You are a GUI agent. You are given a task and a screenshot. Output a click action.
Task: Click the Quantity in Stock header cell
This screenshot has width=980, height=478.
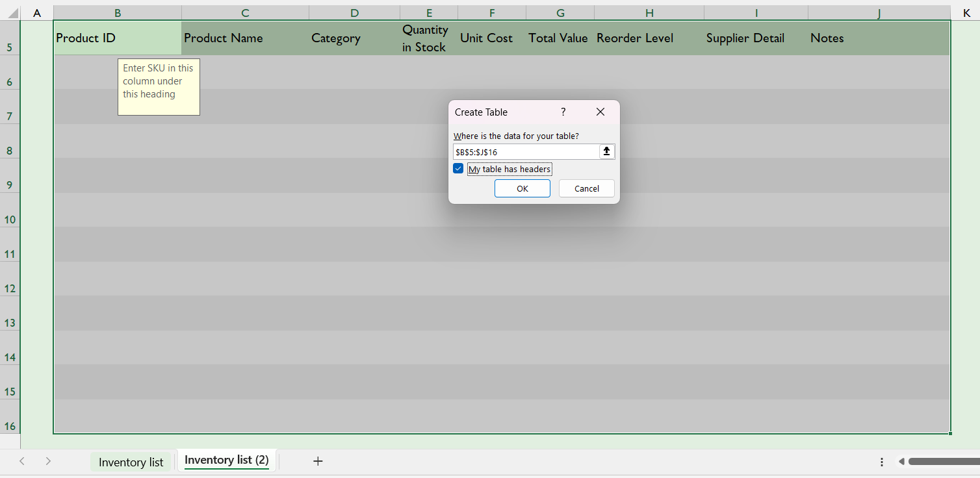(x=429, y=38)
